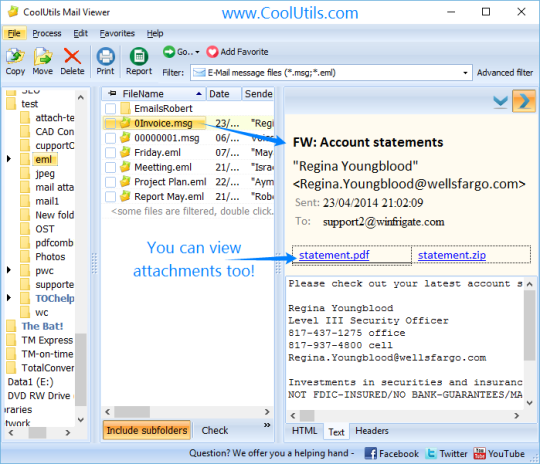Open the Help menu
The width and height of the screenshot is (540, 464).
[155, 33]
